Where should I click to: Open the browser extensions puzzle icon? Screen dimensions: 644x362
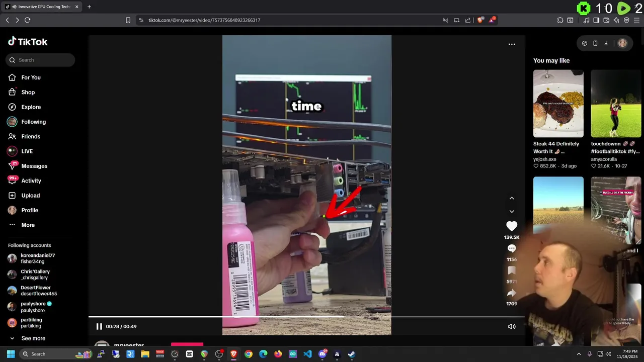point(560,20)
